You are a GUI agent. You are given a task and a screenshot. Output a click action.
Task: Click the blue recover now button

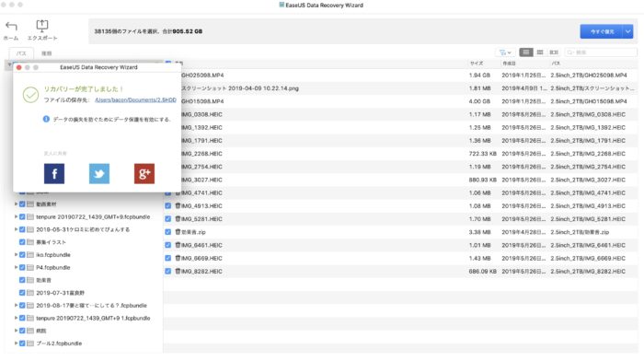(x=602, y=31)
